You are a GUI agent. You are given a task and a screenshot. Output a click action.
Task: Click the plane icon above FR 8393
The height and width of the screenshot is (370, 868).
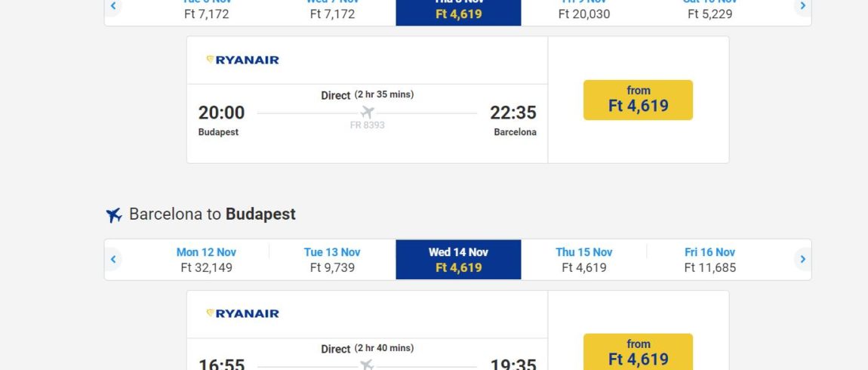coord(367,113)
